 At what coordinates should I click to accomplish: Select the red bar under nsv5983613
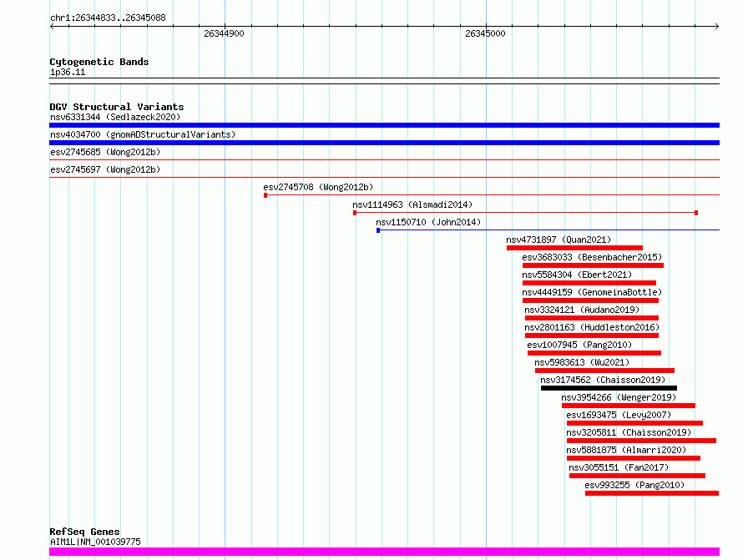click(604, 371)
